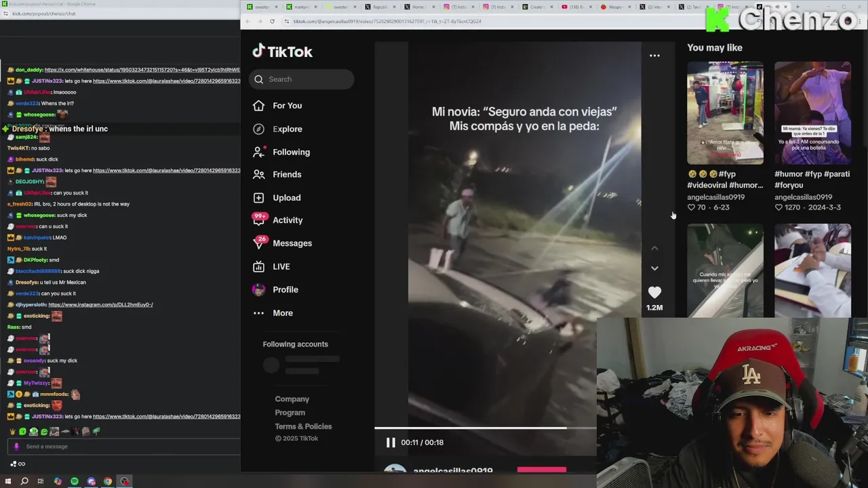Open the Following feed
Screen dimensions: 868x488
pyautogui.click(x=291, y=152)
